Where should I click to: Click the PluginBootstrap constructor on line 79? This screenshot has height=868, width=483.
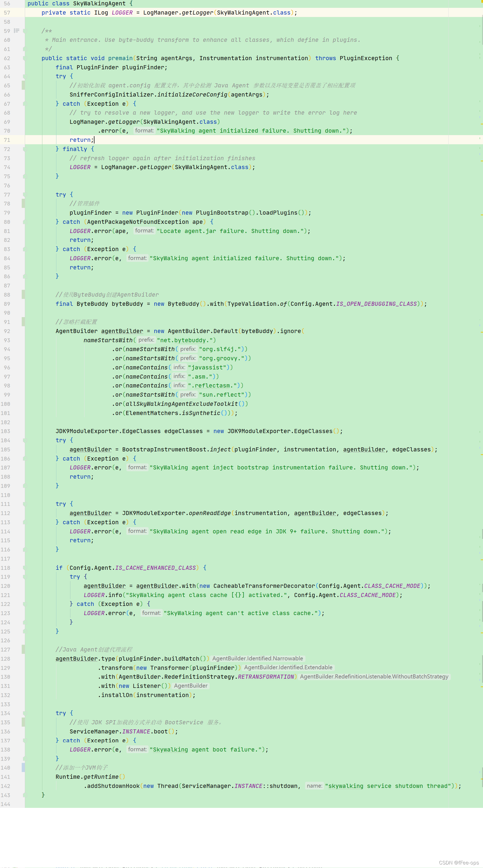222,213
